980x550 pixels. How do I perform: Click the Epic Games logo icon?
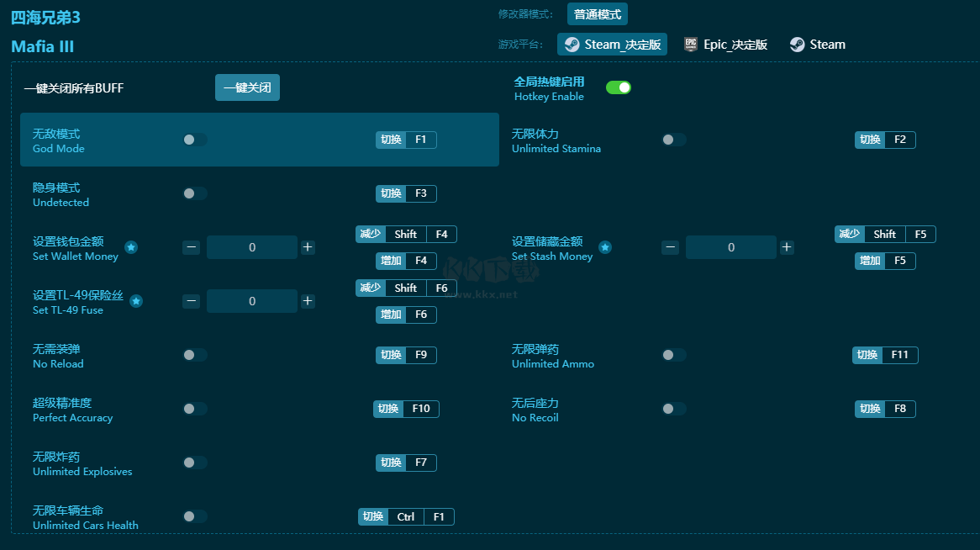tap(691, 45)
